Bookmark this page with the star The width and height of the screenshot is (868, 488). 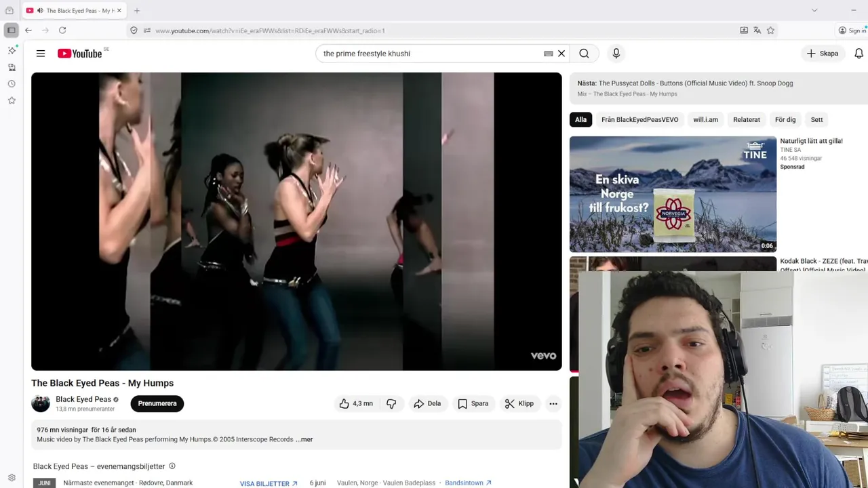[x=770, y=30]
